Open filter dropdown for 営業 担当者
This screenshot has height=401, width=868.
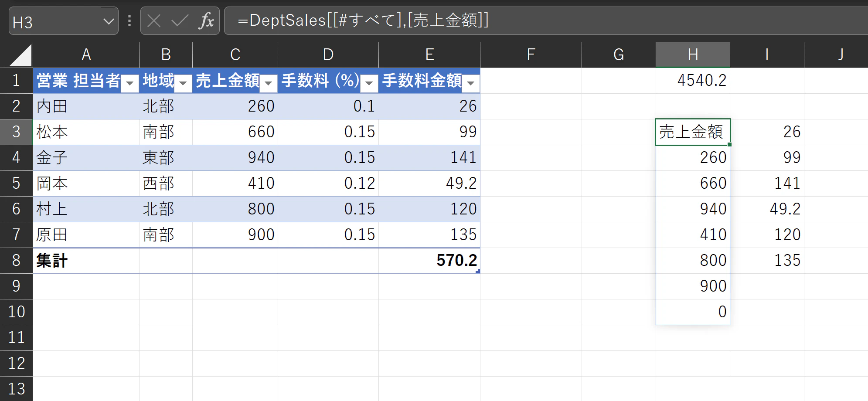130,83
